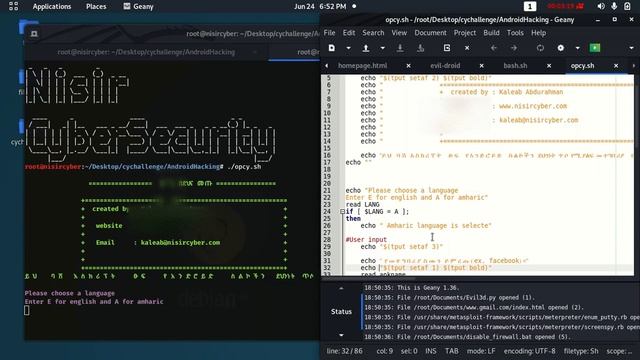Open the View menu
640x360 pixels.
click(x=399, y=33)
